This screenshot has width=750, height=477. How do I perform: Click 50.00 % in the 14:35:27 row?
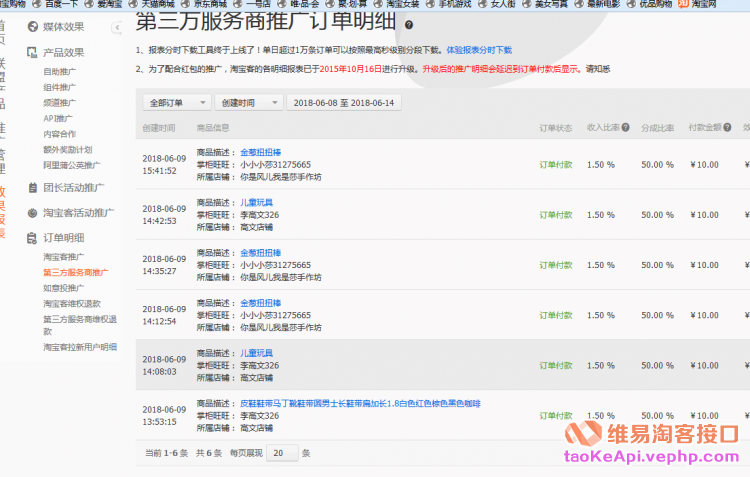coord(657,265)
